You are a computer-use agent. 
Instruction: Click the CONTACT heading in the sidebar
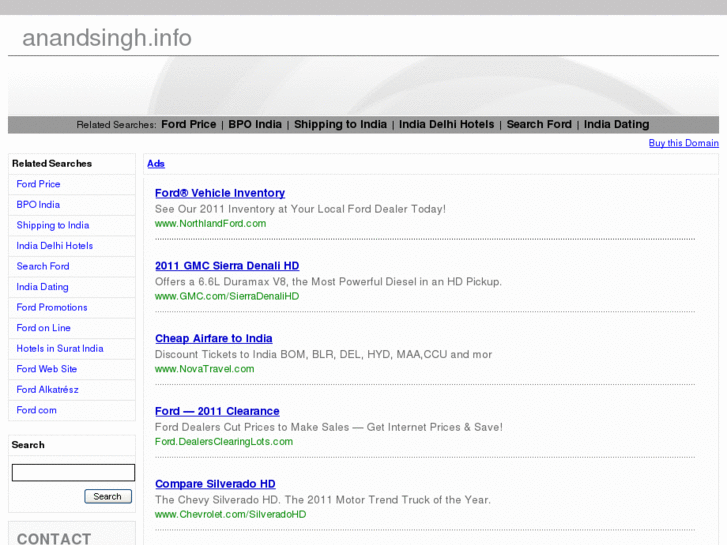click(54, 539)
